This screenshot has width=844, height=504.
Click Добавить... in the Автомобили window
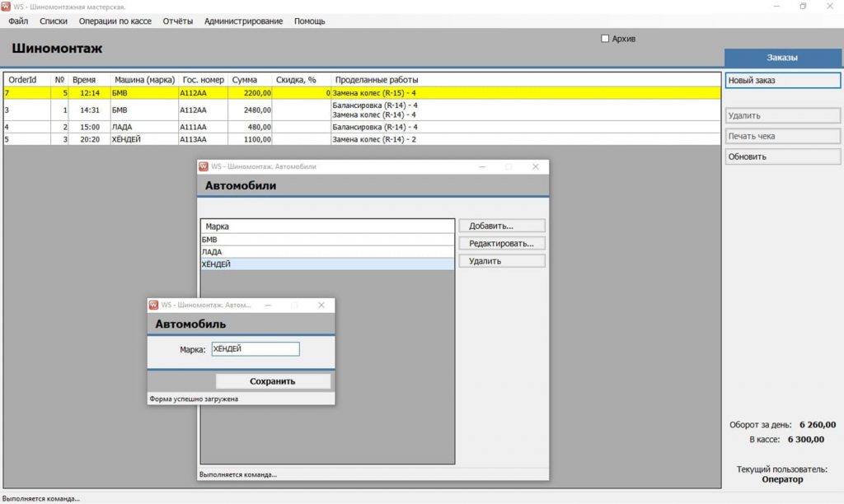[x=502, y=226]
